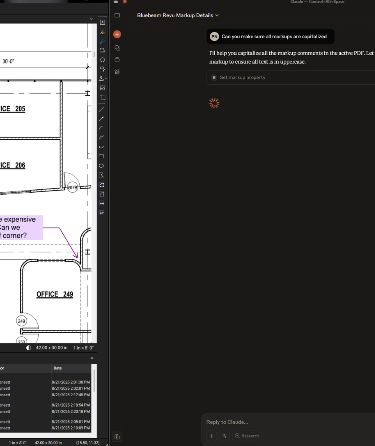Expand the Set markup property tool call
Image resolution: width=375 pixels, height=446 pixels.
[x=291, y=77]
